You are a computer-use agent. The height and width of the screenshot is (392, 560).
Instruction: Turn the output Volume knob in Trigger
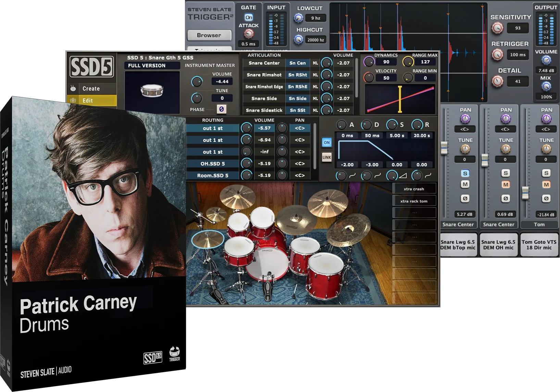coord(546,60)
